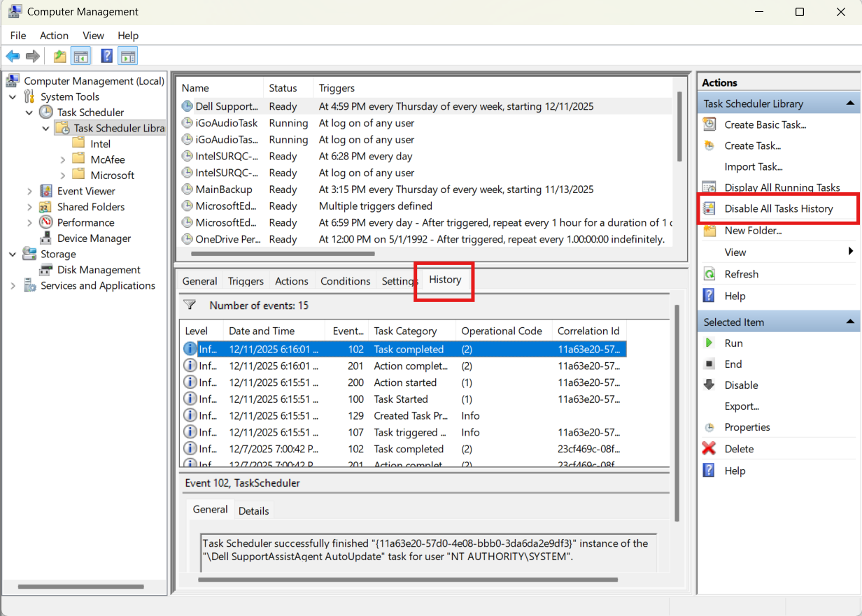Click the Up one level folder icon
Screen dimensions: 862x616
point(60,56)
